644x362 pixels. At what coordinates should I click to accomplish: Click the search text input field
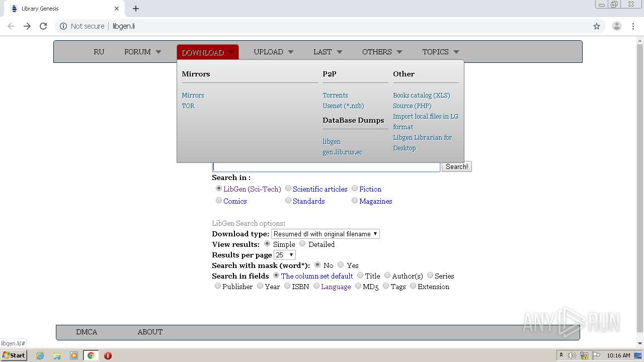pos(327,166)
